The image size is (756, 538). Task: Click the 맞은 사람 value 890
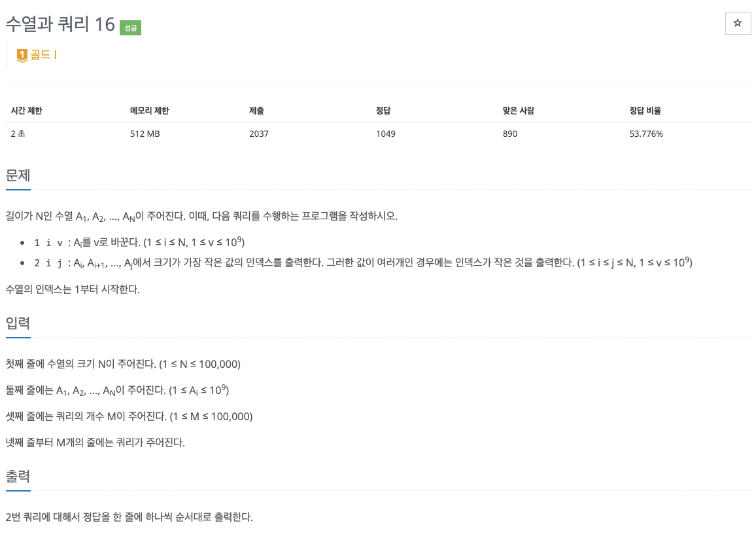pos(509,134)
